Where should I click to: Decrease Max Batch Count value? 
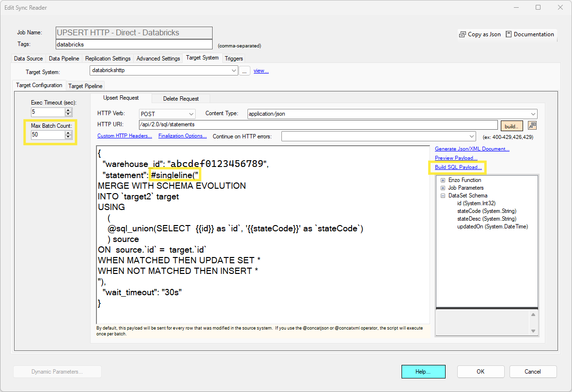click(x=68, y=137)
